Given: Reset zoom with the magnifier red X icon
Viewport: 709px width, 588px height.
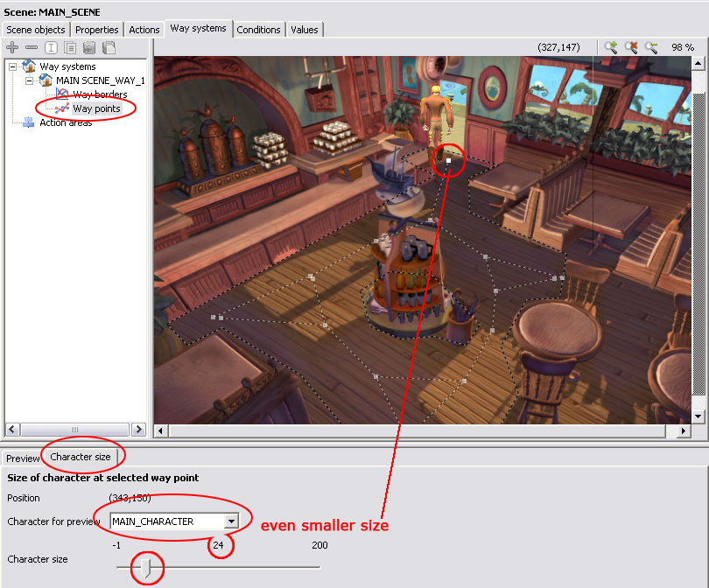Looking at the screenshot, I should tap(631, 47).
